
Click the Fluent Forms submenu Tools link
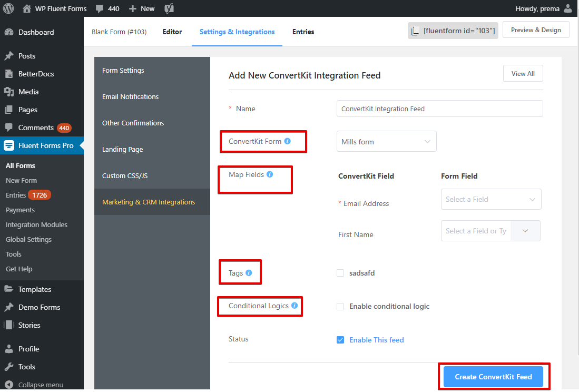[x=13, y=254]
